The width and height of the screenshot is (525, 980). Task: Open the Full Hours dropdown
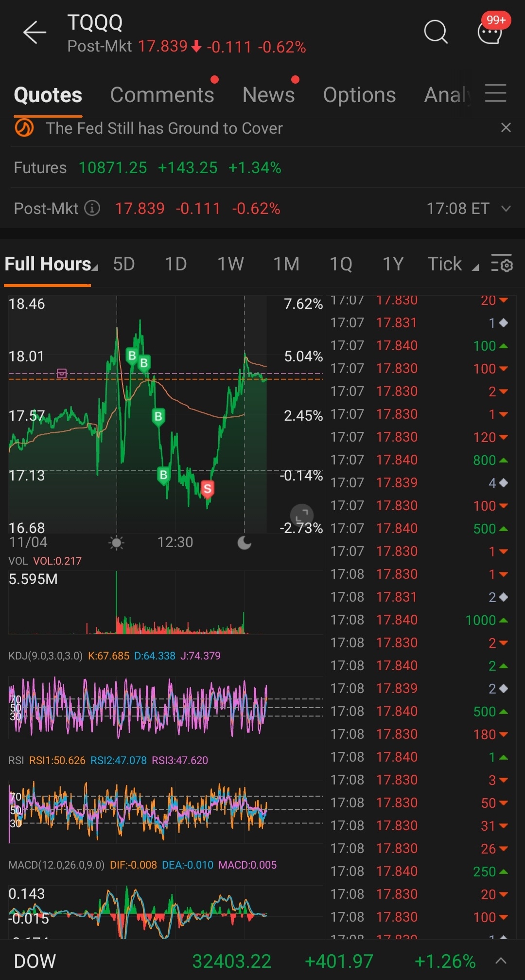pyautogui.click(x=52, y=264)
